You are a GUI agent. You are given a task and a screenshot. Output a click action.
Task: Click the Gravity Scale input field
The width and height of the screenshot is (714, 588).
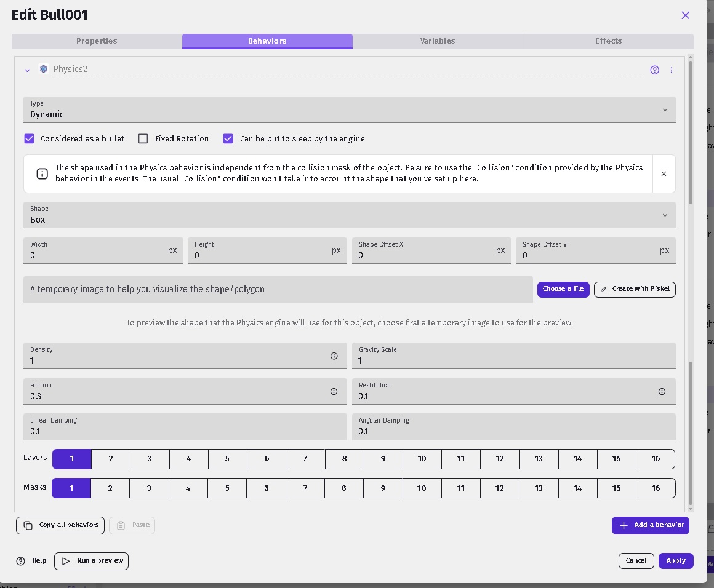click(x=513, y=356)
